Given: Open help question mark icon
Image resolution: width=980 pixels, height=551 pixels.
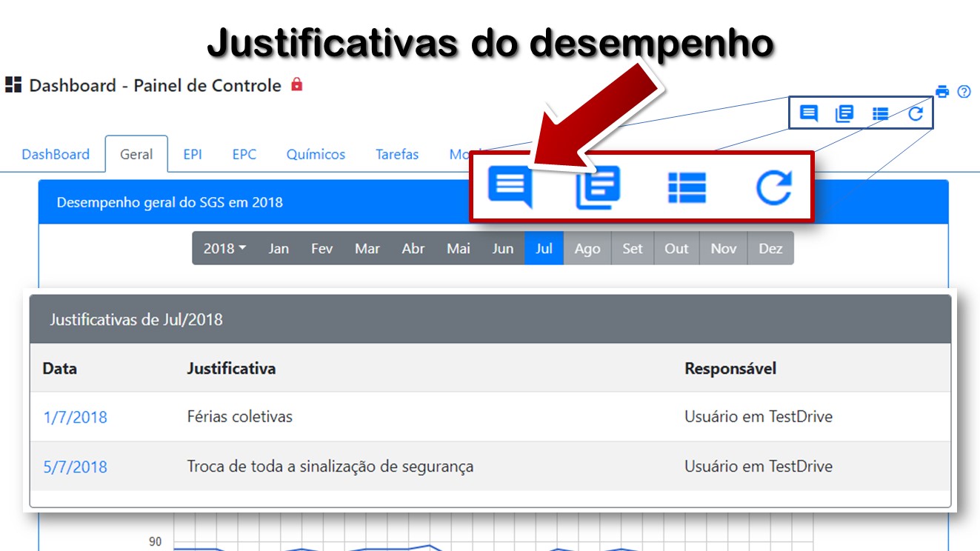Looking at the screenshot, I should pos(964,92).
